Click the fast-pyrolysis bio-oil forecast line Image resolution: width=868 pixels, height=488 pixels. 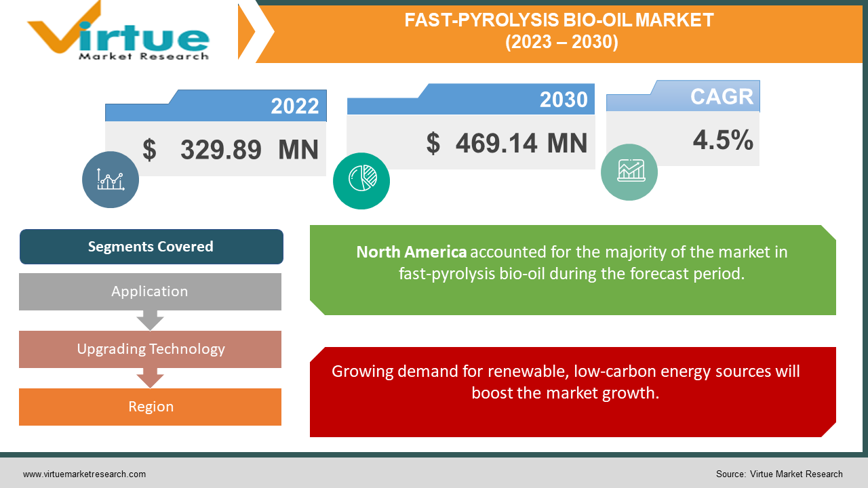pyautogui.click(x=572, y=273)
